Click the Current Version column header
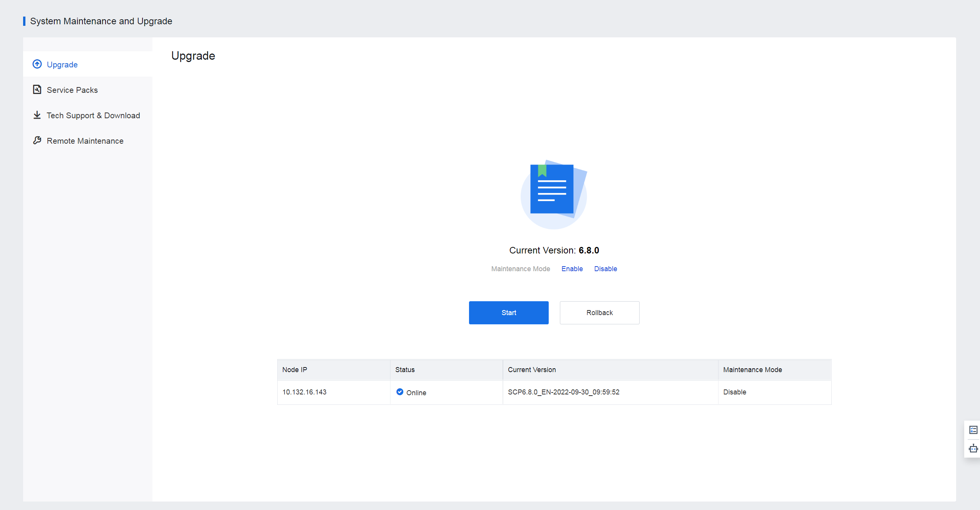 point(531,370)
